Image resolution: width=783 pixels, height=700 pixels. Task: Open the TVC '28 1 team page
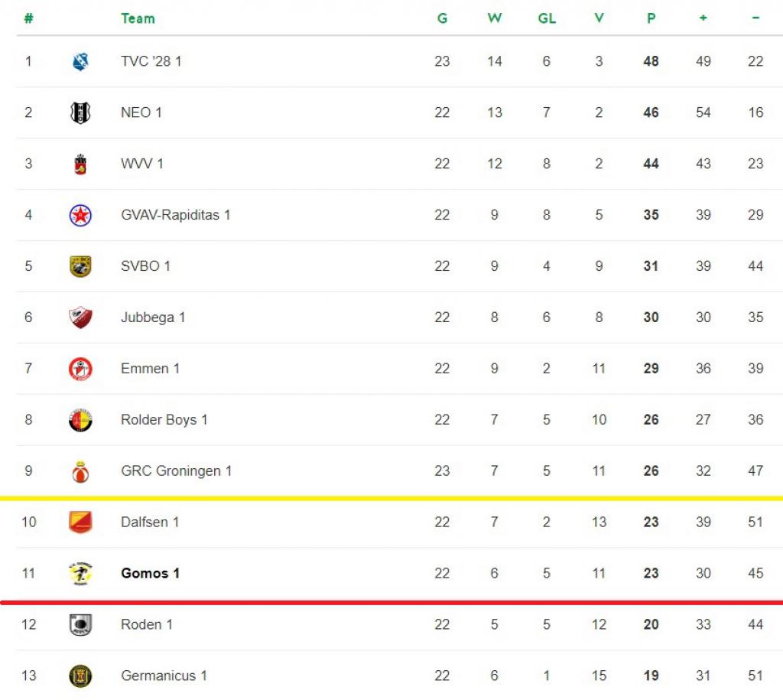[x=151, y=61]
